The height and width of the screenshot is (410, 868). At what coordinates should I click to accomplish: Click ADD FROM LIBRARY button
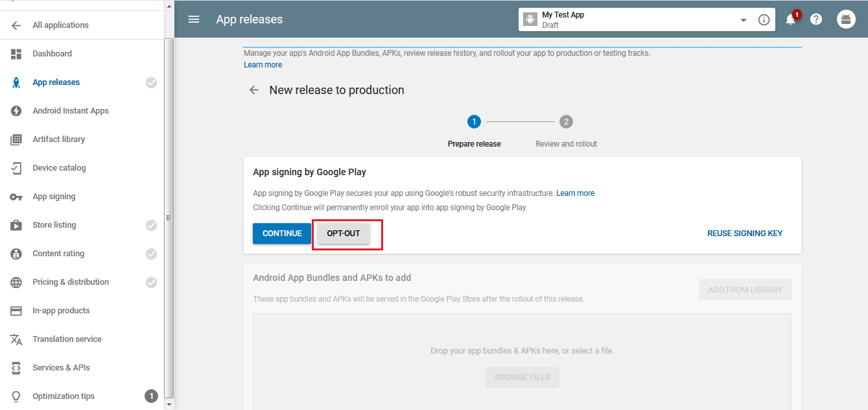tap(745, 290)
